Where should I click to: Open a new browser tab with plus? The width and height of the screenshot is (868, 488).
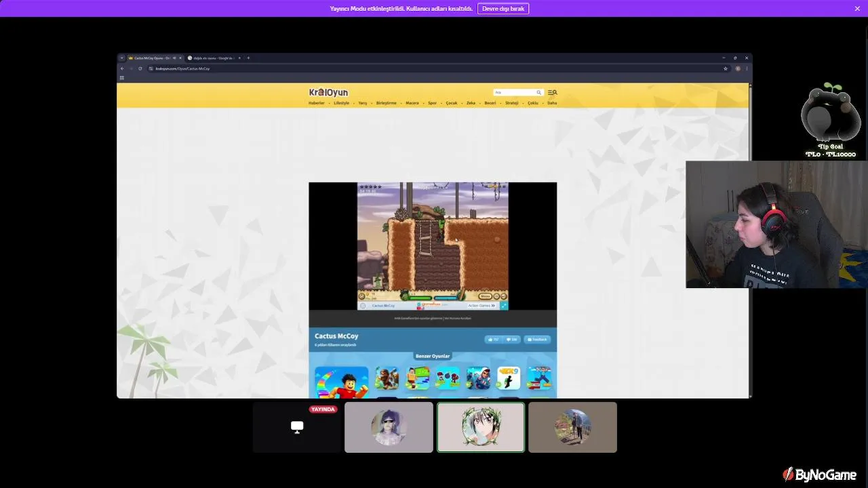[248, 58]
